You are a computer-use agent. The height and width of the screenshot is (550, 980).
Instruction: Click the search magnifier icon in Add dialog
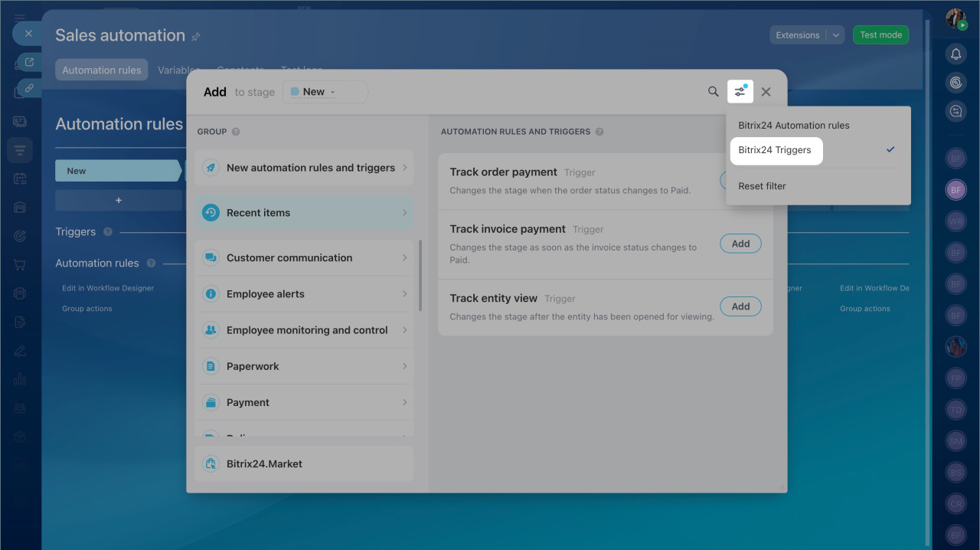[713, 92]
